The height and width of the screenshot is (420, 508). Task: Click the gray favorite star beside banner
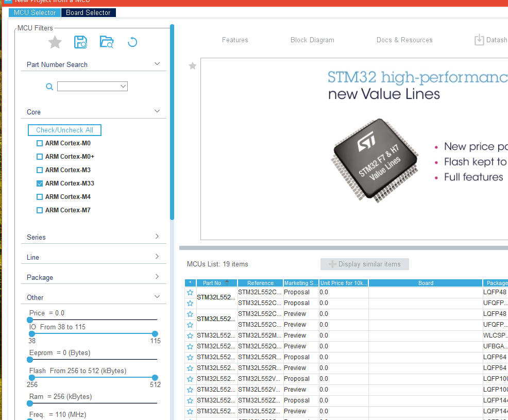[x=193, y=66]
